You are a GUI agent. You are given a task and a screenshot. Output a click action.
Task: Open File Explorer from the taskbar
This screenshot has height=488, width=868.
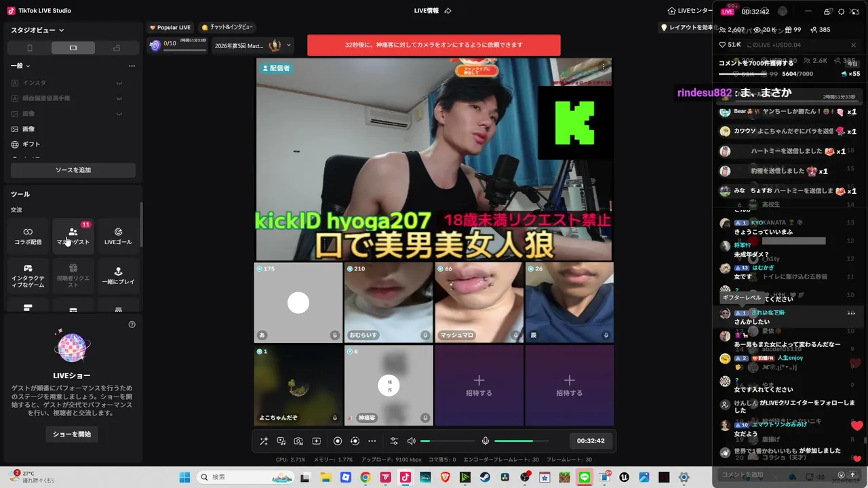coord(325,477)
